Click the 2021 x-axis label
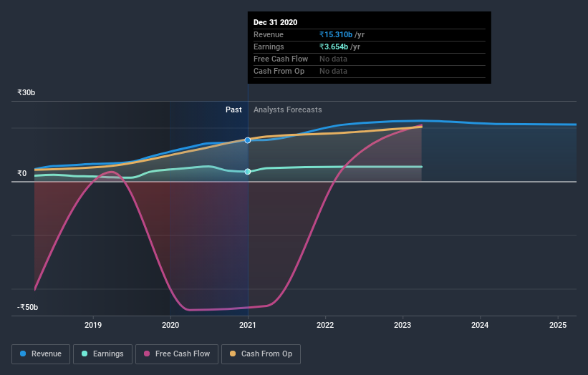Viewport: 588px width, 375px height. coord(248,325)
